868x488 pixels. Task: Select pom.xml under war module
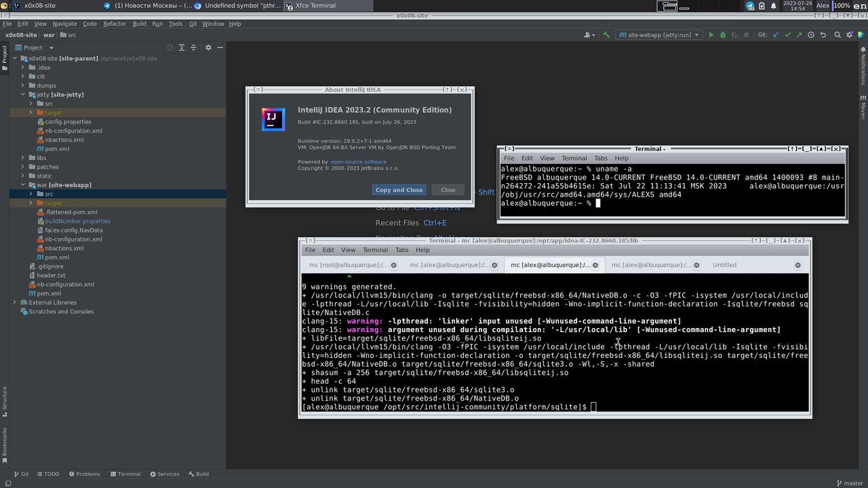point(57,257)
